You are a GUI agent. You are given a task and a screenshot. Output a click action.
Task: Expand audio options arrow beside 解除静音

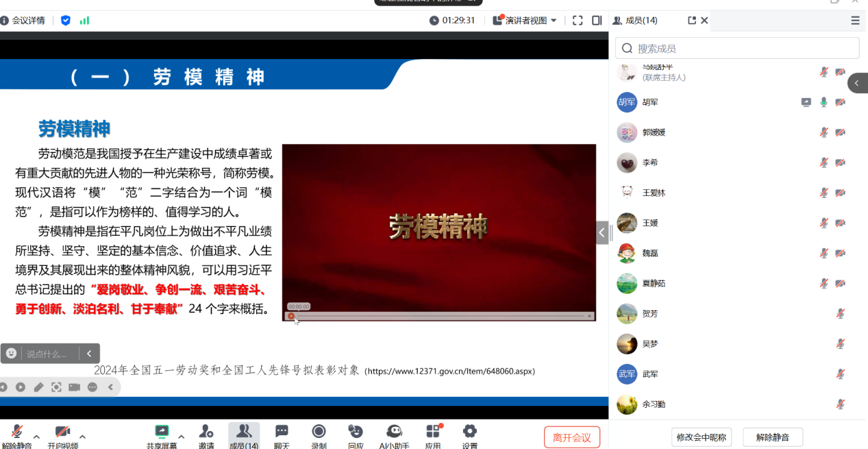click(37, 437)
